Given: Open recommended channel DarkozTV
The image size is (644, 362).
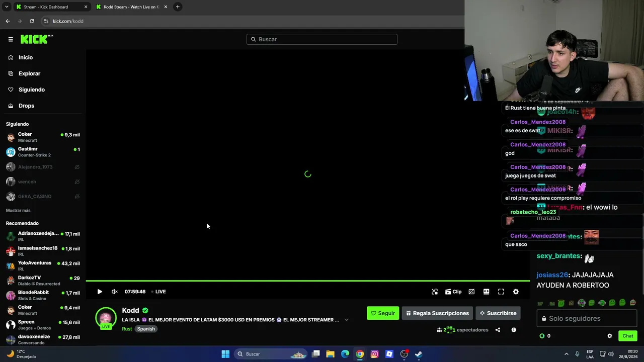Looking at the screenshot, I should (43, 280).
